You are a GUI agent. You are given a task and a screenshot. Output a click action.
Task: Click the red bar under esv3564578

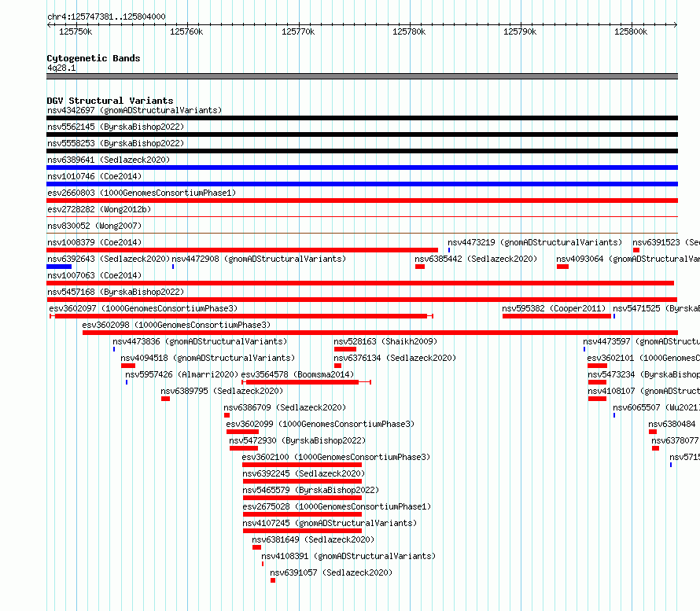coord(306,382)
